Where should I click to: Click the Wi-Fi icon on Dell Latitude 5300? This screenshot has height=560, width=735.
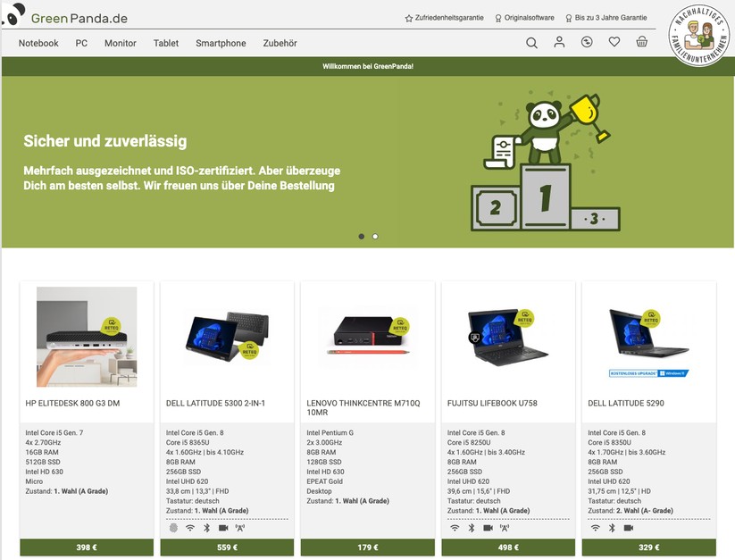tap(190, 528)
